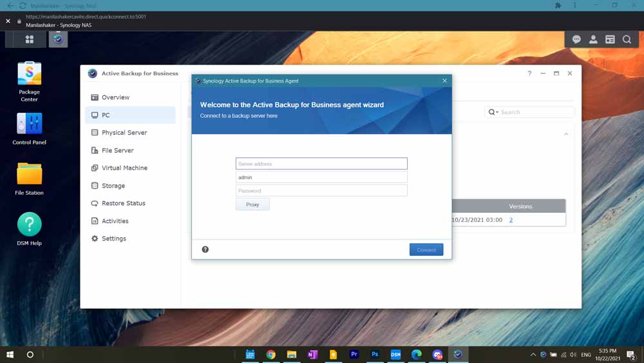Image resolution: width=644 pixels, height=363 pixels.
Task: Open Windows Start menu
Action: click(10, 355)
